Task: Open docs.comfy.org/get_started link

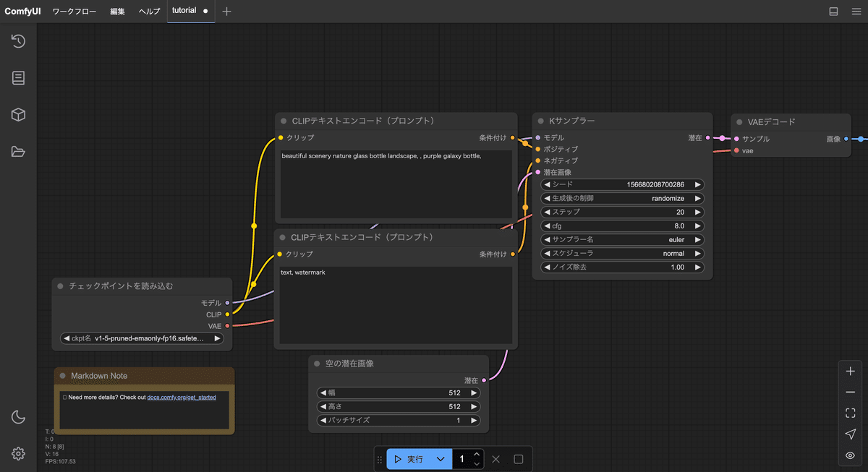Action: click(x=182, y=398)
